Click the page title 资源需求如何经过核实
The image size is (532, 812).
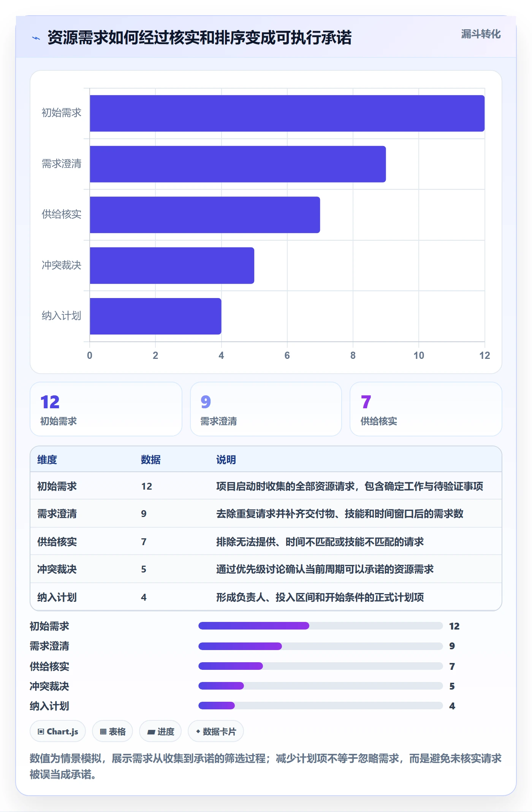[199, 38]
